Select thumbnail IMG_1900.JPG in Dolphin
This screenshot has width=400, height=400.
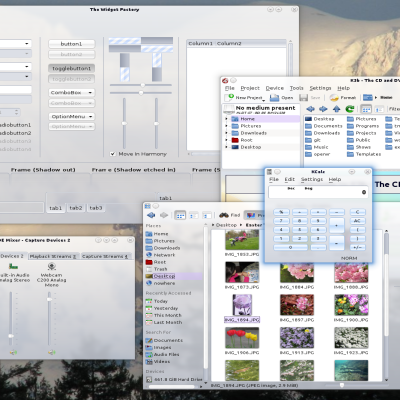351,305
